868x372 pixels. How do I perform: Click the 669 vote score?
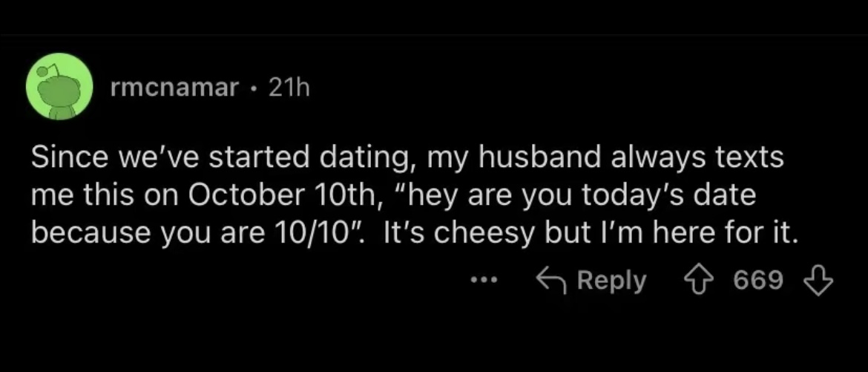758,281
